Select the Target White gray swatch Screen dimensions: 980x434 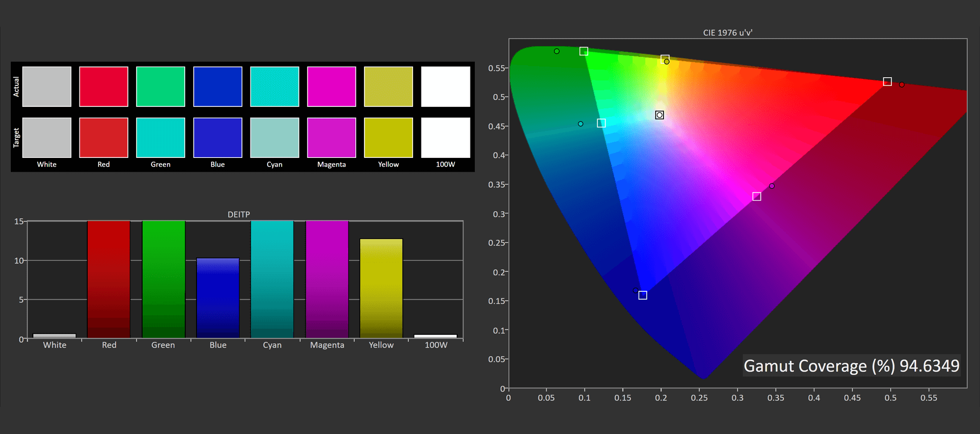pyautogui.click(x=47, y=138)
